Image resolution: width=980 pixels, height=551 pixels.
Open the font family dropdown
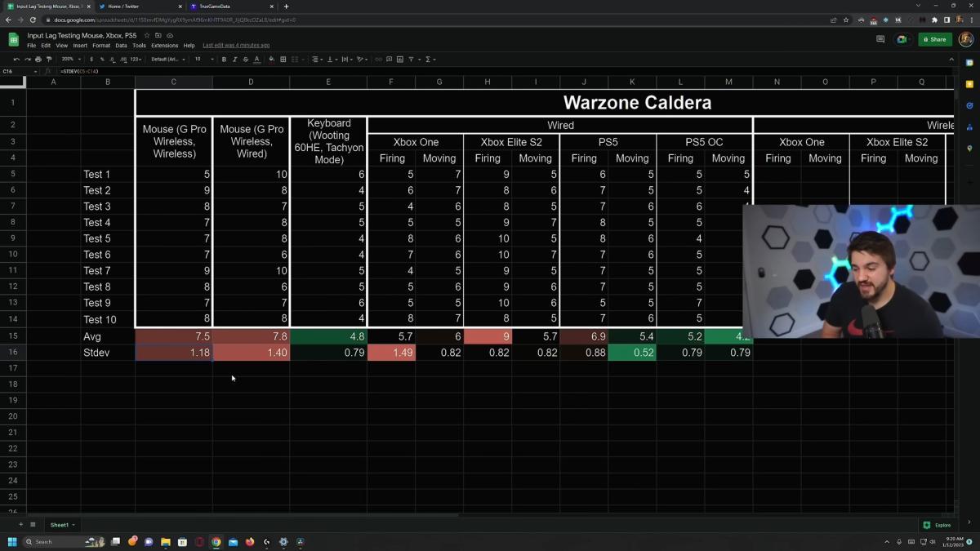coord(169,60)
